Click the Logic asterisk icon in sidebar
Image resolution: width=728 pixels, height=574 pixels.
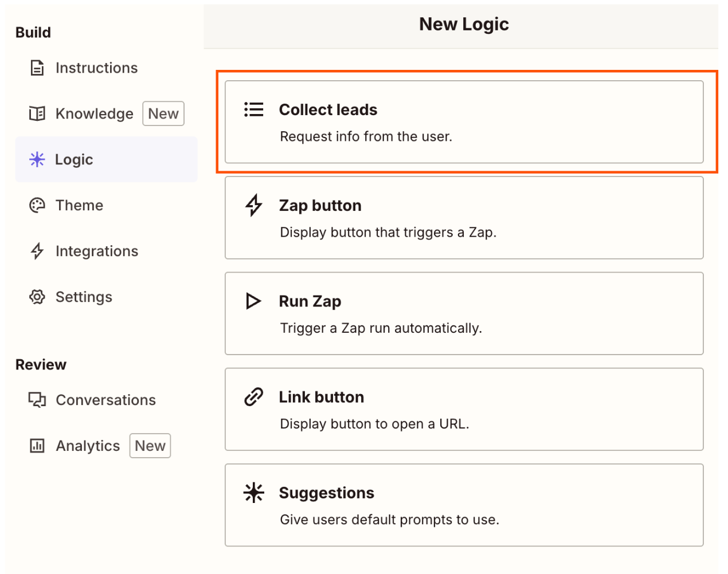(37, 160)
